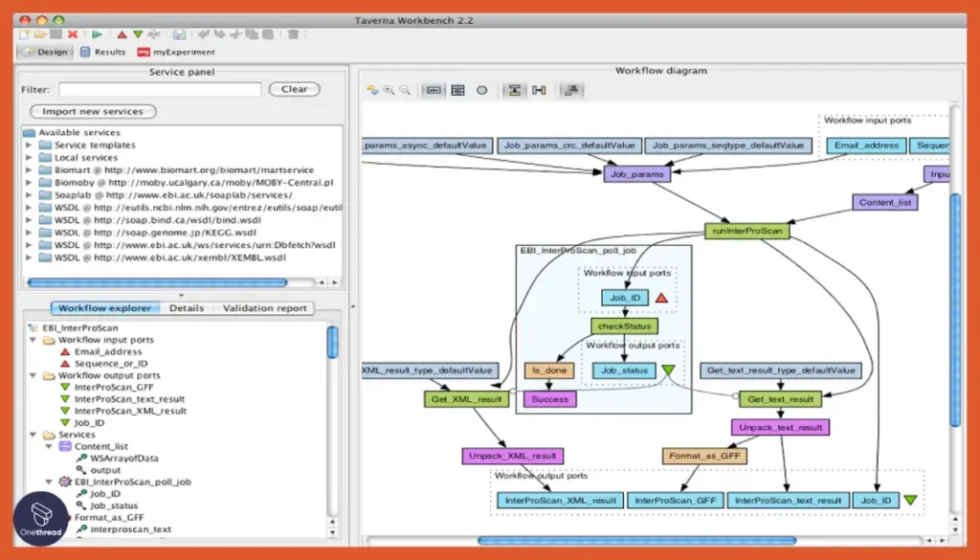Click the diagram vertical scrollbar thumb
Viewport: 980px width, 560px height.
956,310
